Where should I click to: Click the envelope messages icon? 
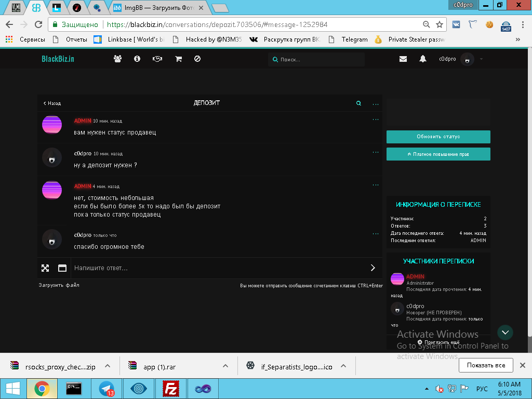click(403, 59)
